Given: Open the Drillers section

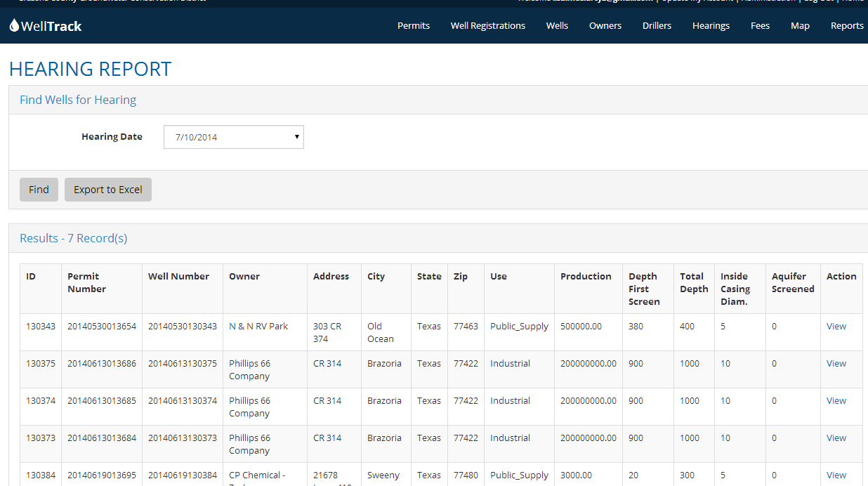Looking at the screenshot, I should click(x=657, y=25).
